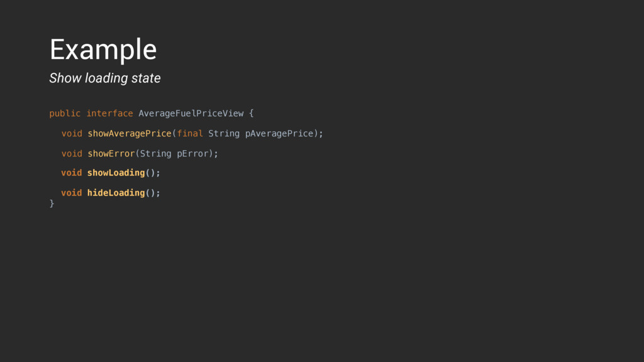Click the showError method name
The width and height of the screenshot is (644, 362).
[111, 153]
